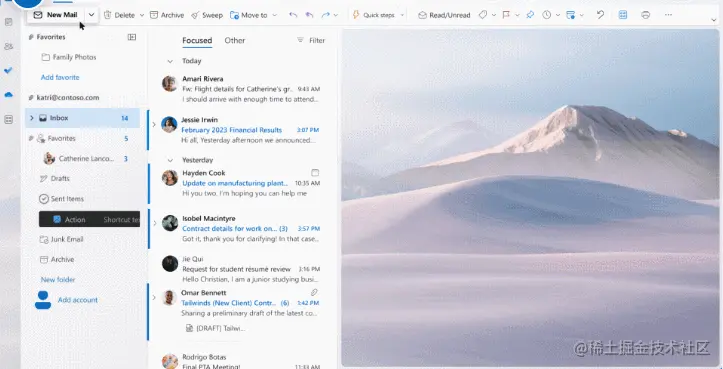
Task: Click the Reply All arrow icon
Action: coord(309,15)
